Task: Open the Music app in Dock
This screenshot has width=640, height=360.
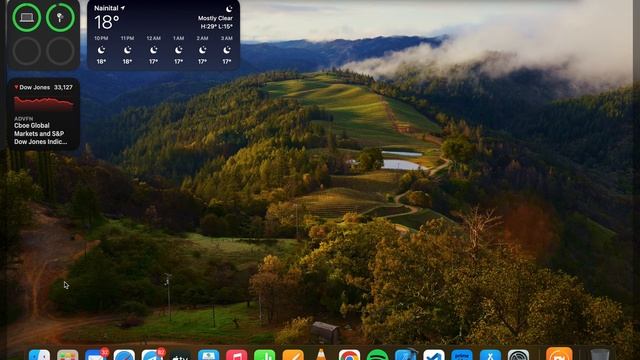Action: click(237, 355)
